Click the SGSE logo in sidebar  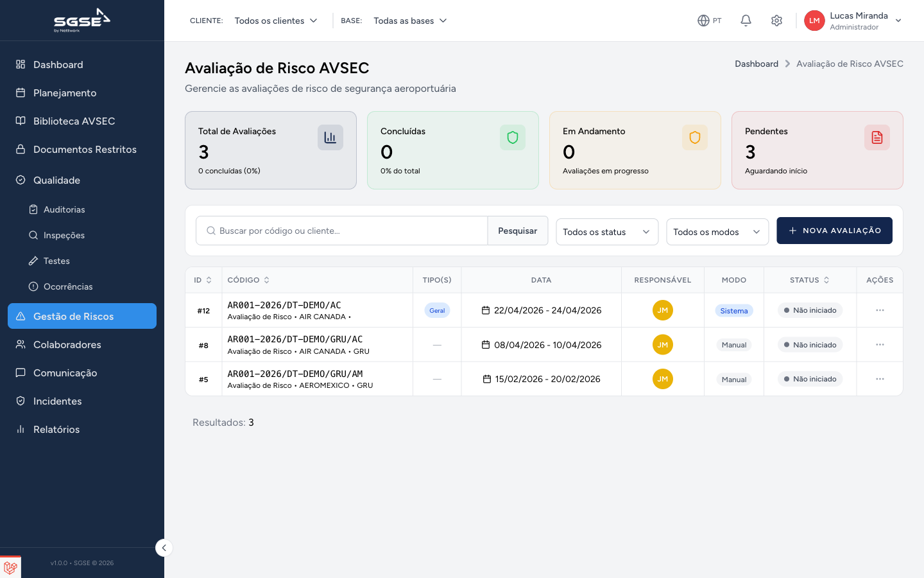pyautogui.click(x=81, y=21)
